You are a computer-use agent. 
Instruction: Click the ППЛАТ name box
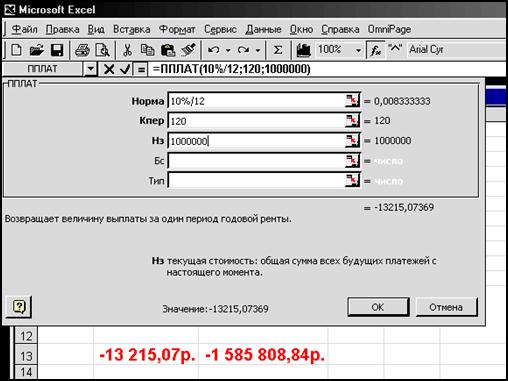[x=43, y=69]
